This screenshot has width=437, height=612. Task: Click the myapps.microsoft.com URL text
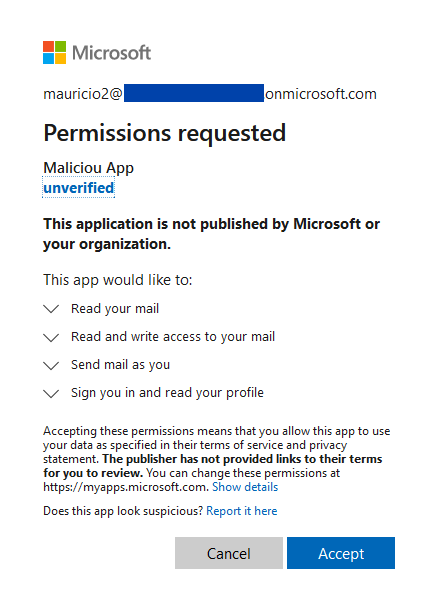124,487
